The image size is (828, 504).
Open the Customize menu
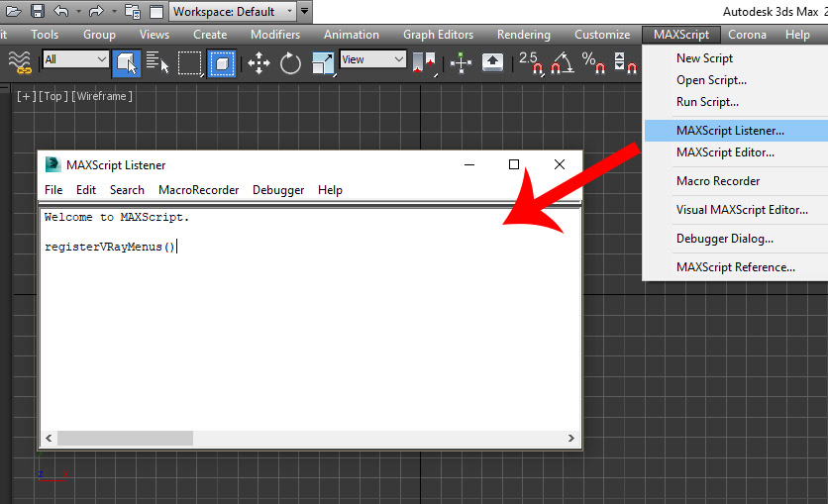point(602,35)
